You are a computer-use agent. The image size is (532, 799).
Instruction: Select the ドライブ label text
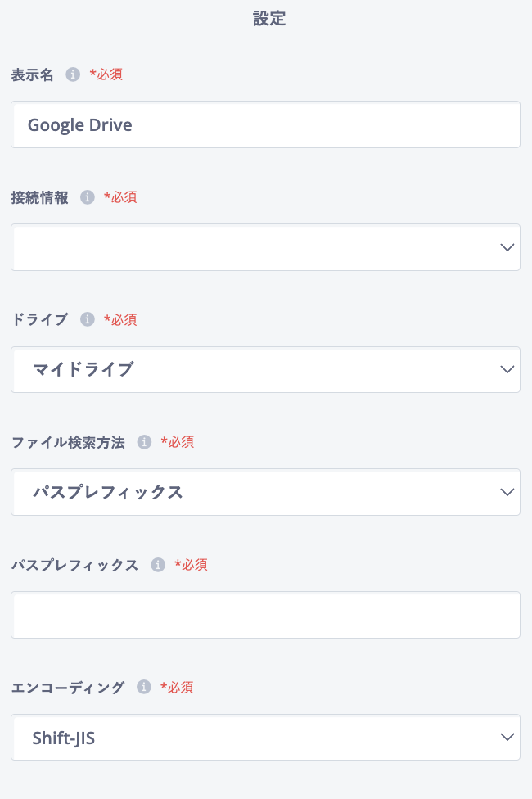tap(39, 319)
